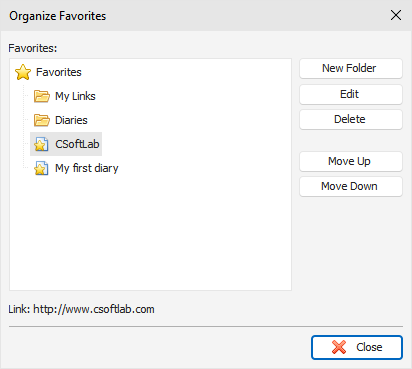Click the folder icon beside Diaries
The width and height of the screenshot is (412, 369).
42,120
